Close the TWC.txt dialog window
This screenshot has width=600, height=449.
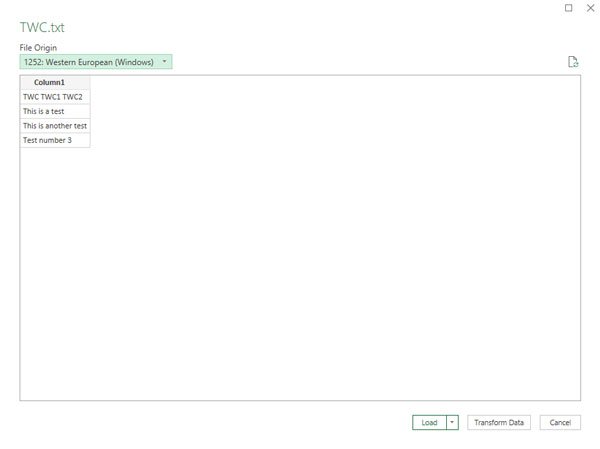tap(590, 8)
